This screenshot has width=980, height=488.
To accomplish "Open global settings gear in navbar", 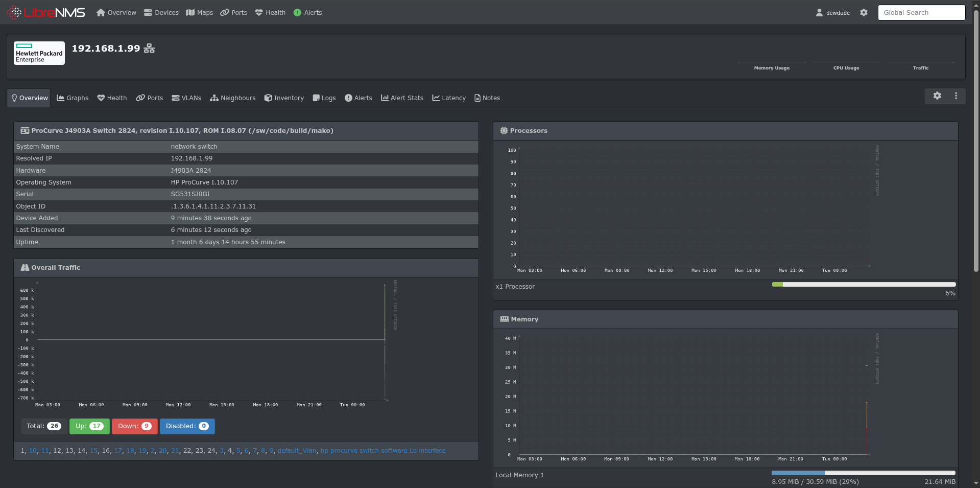I will click(x=864, y=12).
